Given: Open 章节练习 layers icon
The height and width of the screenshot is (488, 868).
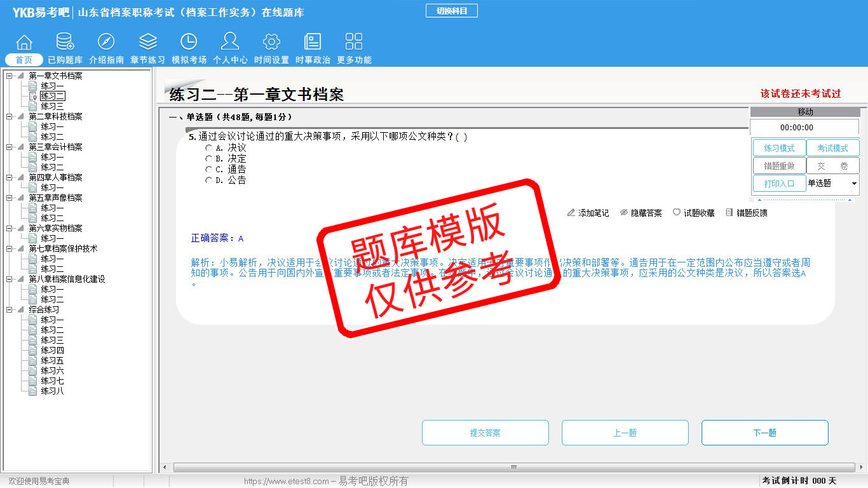Looking at the screenshot, I should coord(147,42).
